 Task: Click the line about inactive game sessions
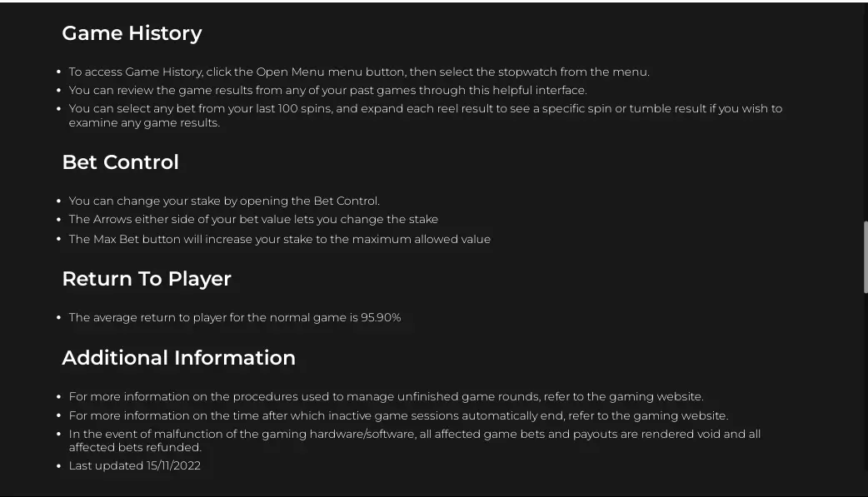click(x=398, y=415)
